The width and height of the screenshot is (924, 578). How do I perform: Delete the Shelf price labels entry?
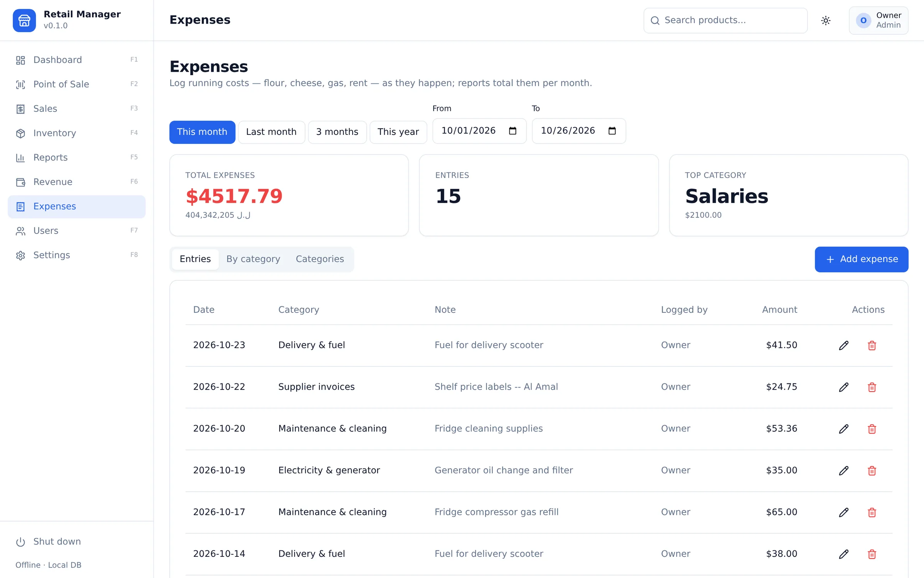pos(872,387)
